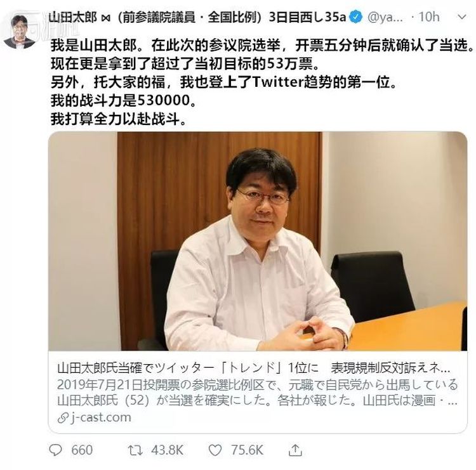Open the 山田太郎氏当確 article headline

254,368
